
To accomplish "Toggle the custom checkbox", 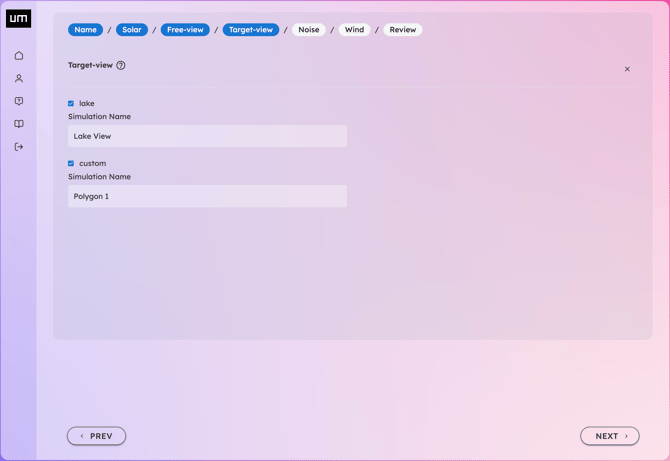I will 71,163.
